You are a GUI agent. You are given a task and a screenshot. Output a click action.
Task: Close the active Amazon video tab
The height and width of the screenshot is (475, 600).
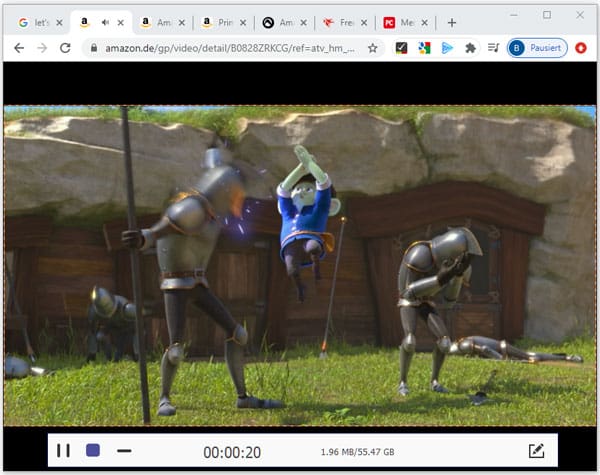[121, 23]
